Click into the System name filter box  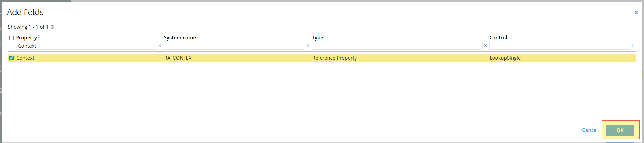click(x=234, y=46)
